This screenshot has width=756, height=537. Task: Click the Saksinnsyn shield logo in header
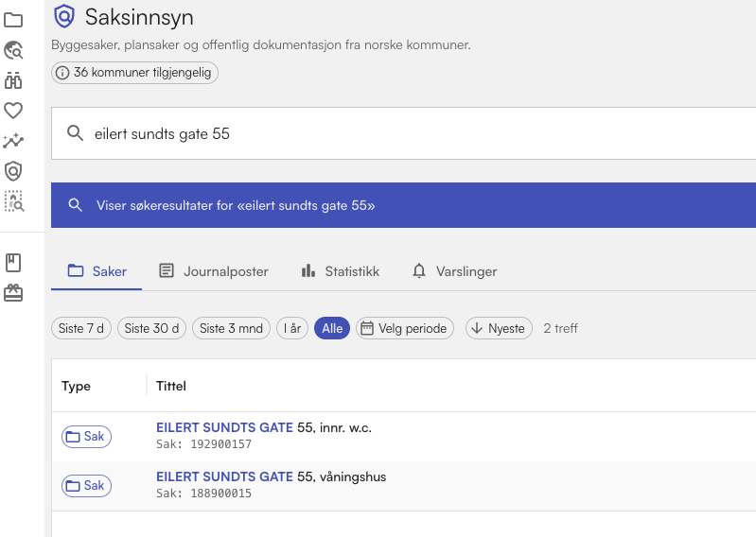click(64, 17)
